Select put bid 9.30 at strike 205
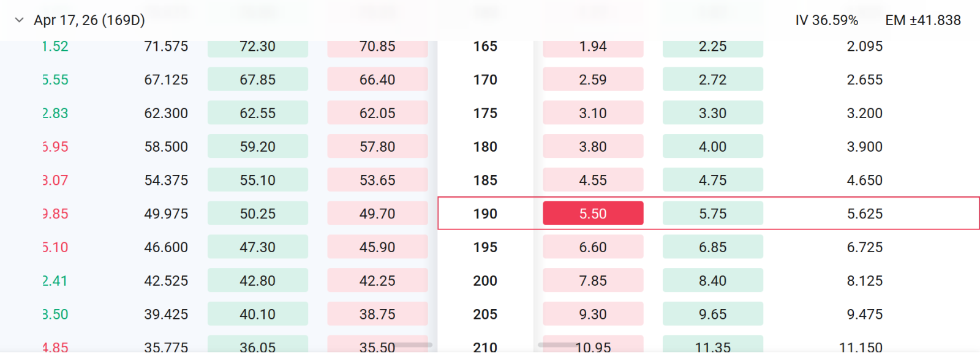This screenshot has width=980, height=358. [x=593, y=314]
